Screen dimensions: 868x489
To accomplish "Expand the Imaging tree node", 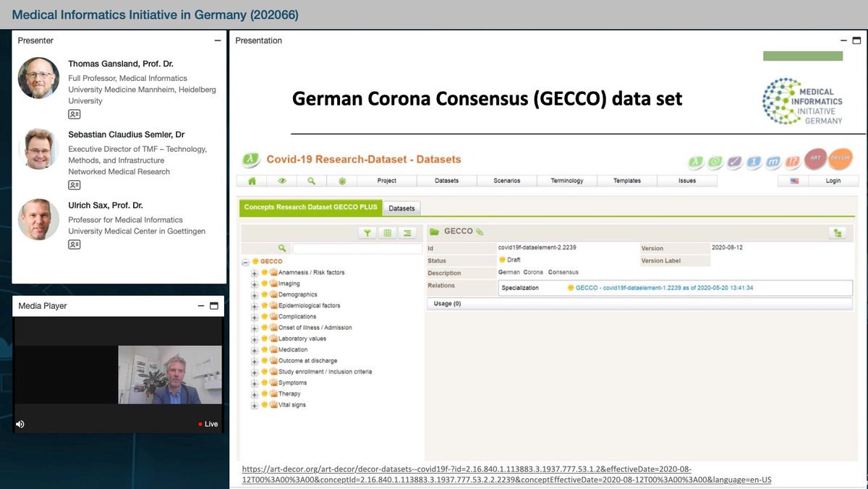I will 255,284.
